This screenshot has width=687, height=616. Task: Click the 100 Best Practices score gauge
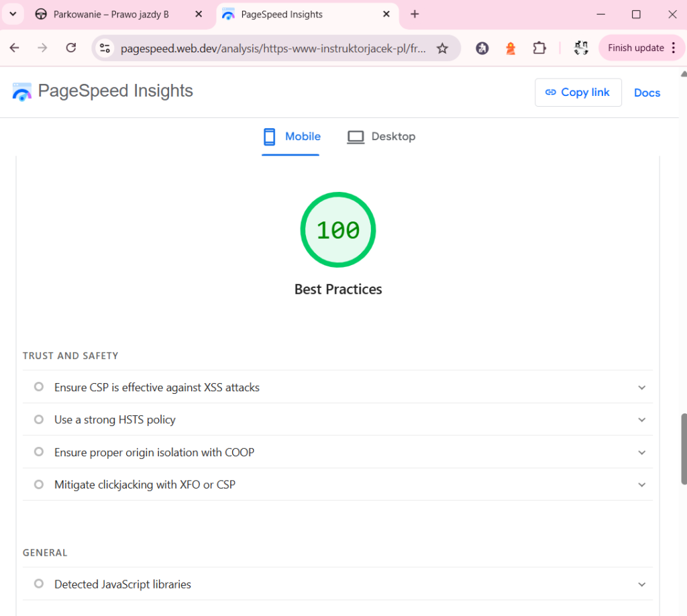[338, 229]
